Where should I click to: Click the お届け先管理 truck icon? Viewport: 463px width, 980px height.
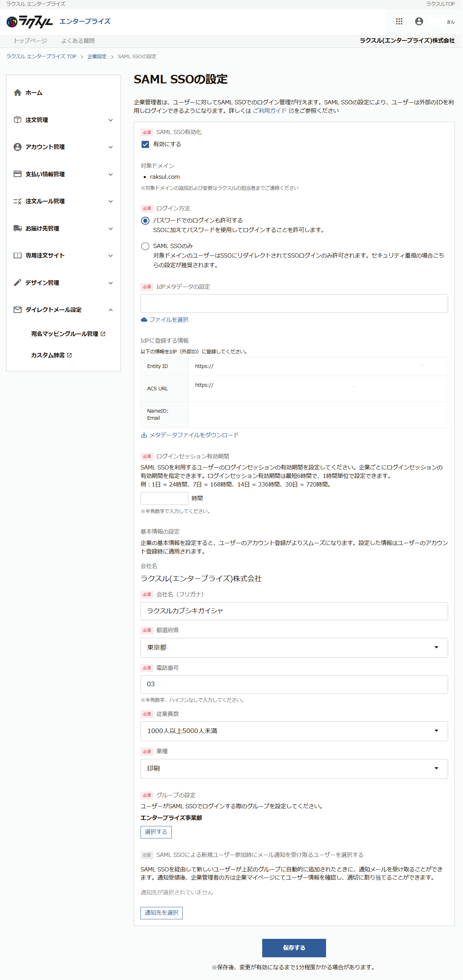tap(17, 228)
